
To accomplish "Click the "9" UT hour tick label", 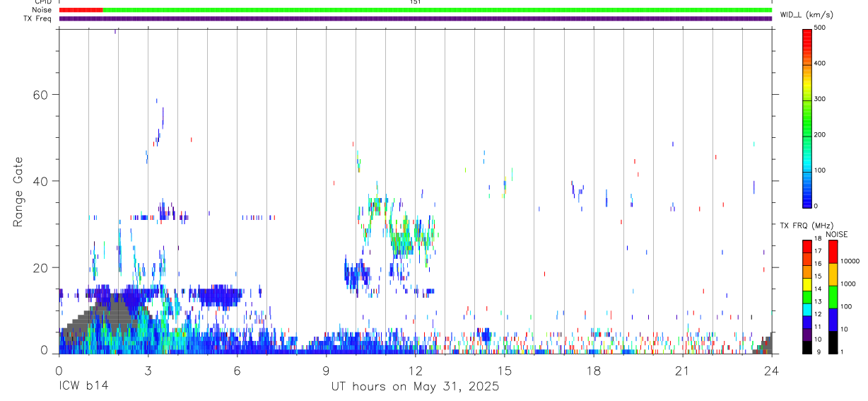I will tap(326, 371).
